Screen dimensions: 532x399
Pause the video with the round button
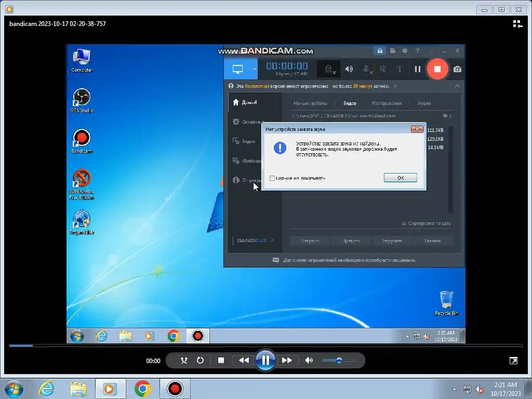[265, 361]
